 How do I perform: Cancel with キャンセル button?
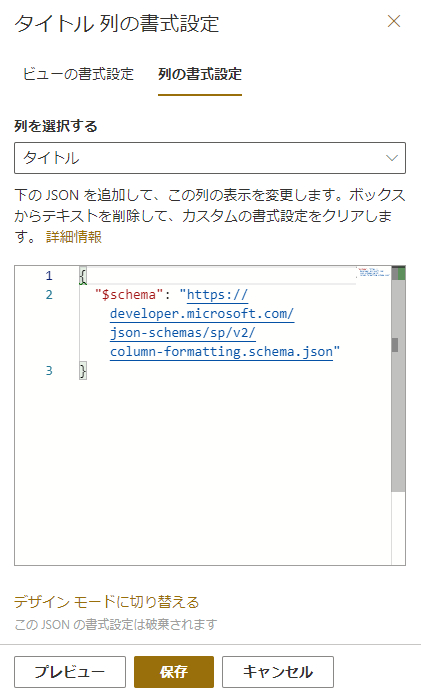pos(278,672)
